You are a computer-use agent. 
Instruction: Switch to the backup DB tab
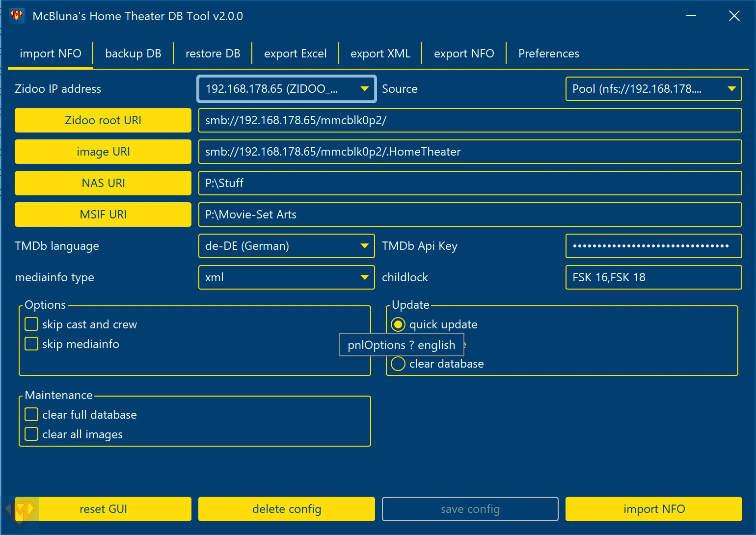point(133,53)
